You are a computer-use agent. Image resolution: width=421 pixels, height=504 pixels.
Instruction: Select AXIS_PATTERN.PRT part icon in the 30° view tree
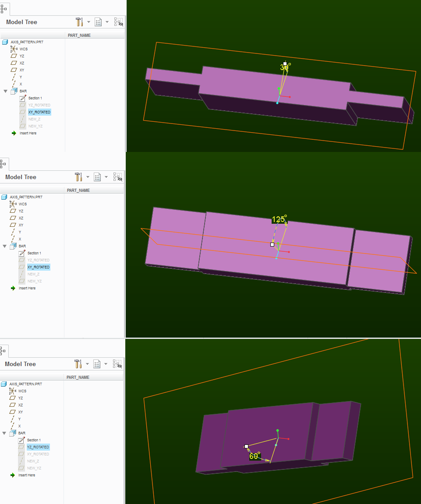[5, 42]
